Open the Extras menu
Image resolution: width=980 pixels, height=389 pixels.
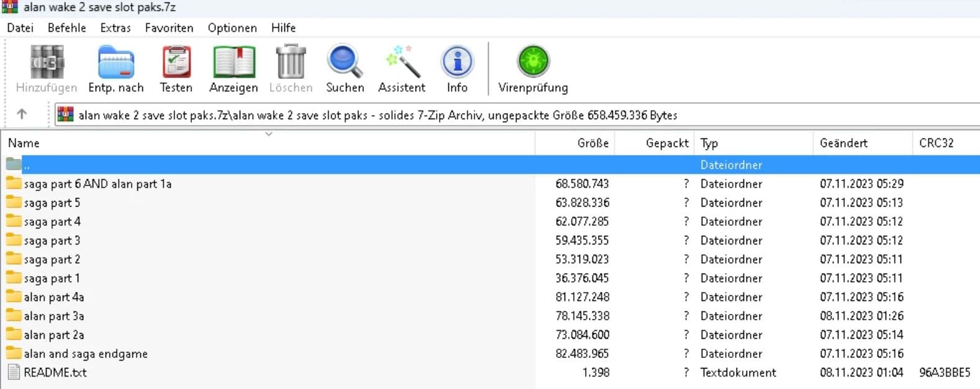click(116, 28)
